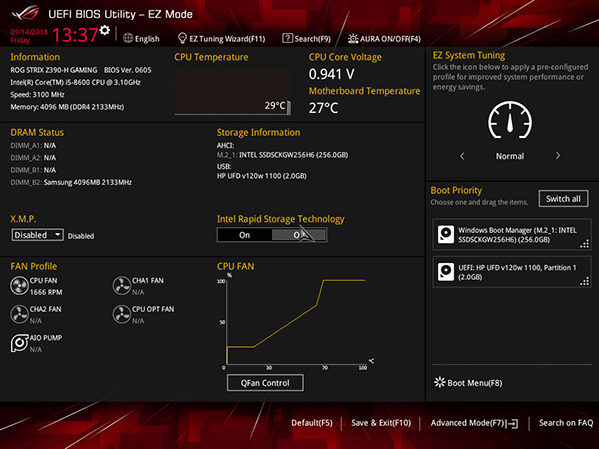This screenshot has height=449, width=599.
Task: Click the AURA light icon
Action: pyautogui.click(x=353, y=39)
